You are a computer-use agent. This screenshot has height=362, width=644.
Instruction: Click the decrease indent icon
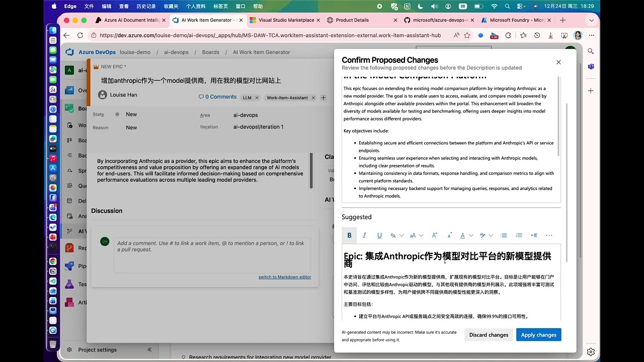[534, 235]
